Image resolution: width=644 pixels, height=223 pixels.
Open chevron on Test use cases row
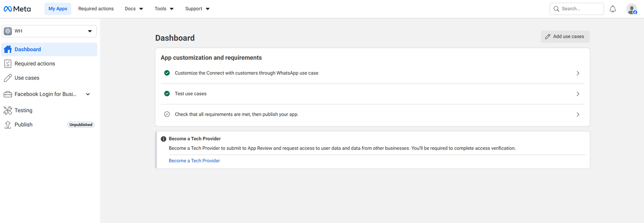tap(578, 94)
